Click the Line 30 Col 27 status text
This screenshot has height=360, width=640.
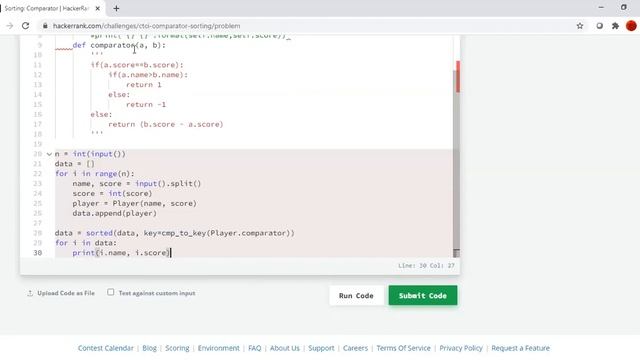click(x=426, y=266)
